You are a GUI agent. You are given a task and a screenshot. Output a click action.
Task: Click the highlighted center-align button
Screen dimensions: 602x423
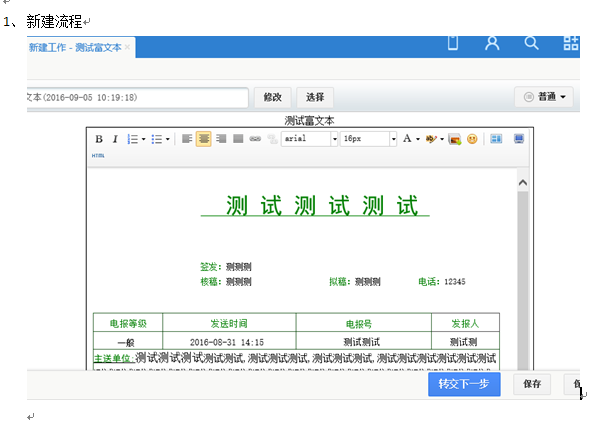pos(203,139)
